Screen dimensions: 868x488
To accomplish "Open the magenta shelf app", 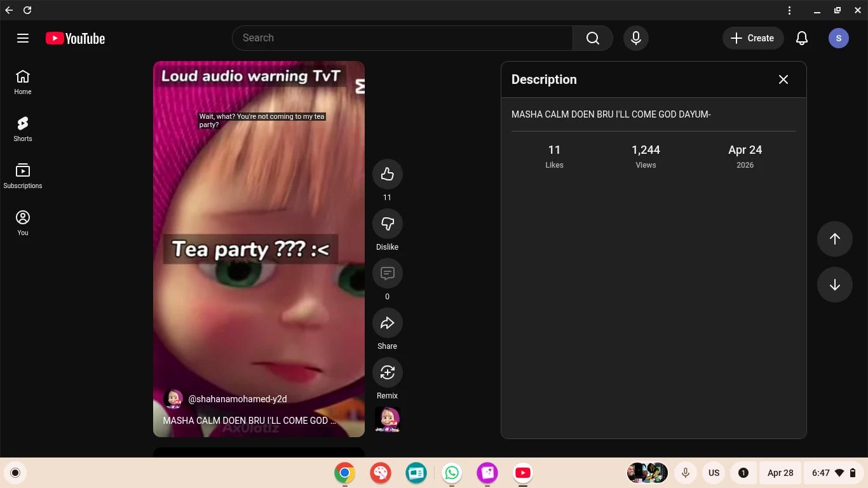I will pyautogui.click(x=487, y=473).
